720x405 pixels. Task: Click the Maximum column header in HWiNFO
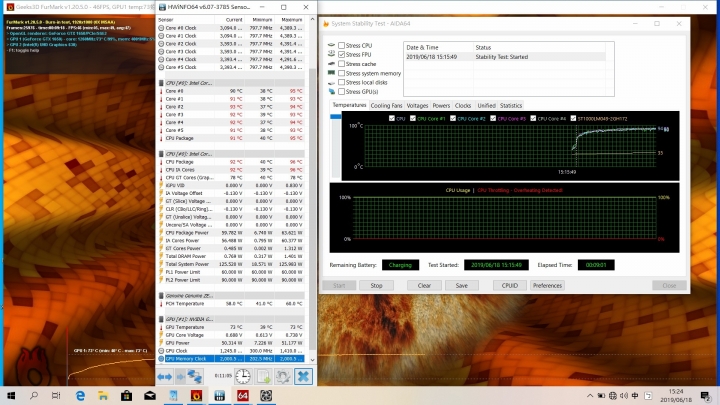pyautogui.click(x=292, y=20)
